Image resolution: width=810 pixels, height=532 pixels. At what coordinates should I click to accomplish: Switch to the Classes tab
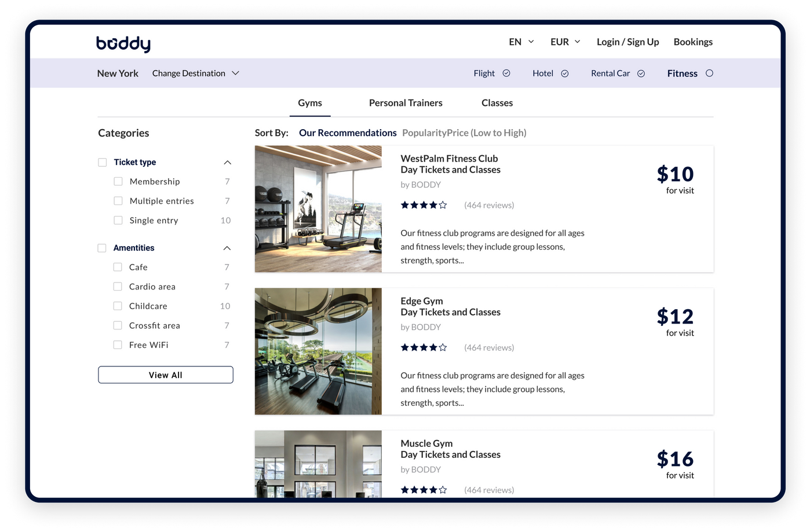[x=497, y=103]
